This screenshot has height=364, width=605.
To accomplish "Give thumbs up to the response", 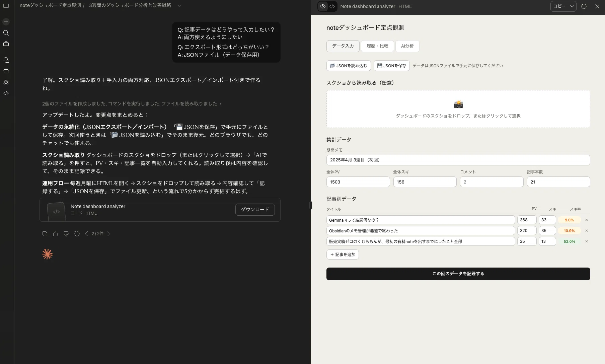I will pyautogui.click(x=56, y=234).
